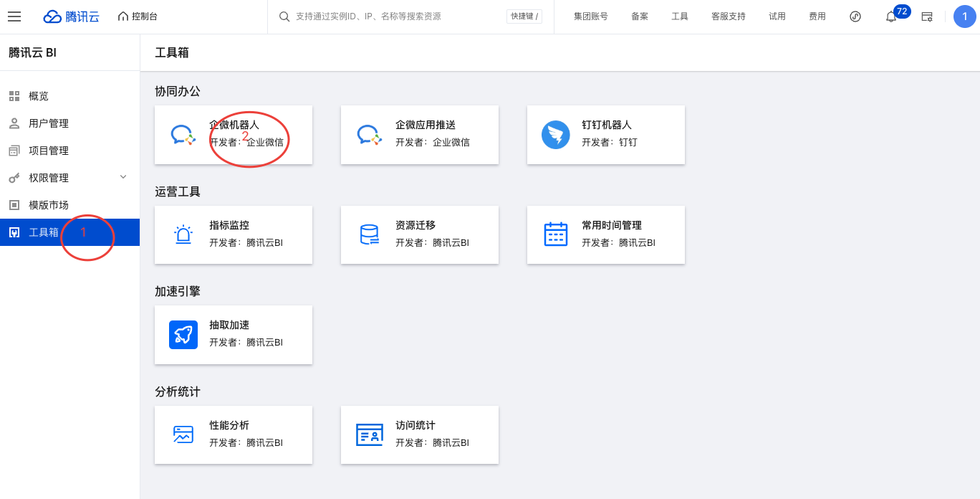Viewport: 980px width, 499px height.
Task: Click the 常用时间管理 calendar icon
Action: [x=556, y=234]
